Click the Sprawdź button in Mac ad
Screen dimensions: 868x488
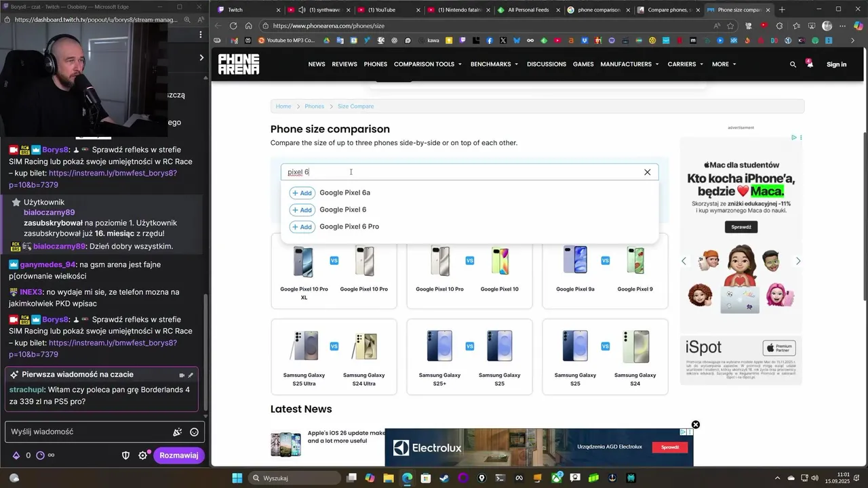[741, 227]
